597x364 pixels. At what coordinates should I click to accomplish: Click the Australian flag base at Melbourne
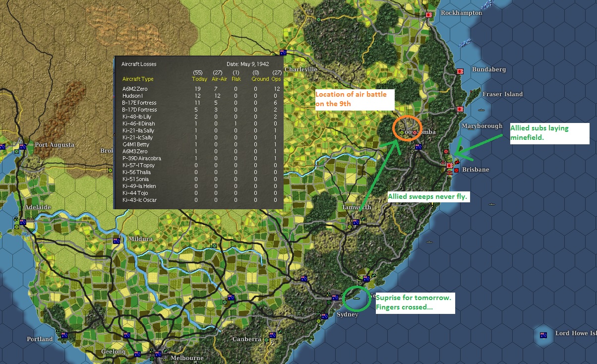158,354
